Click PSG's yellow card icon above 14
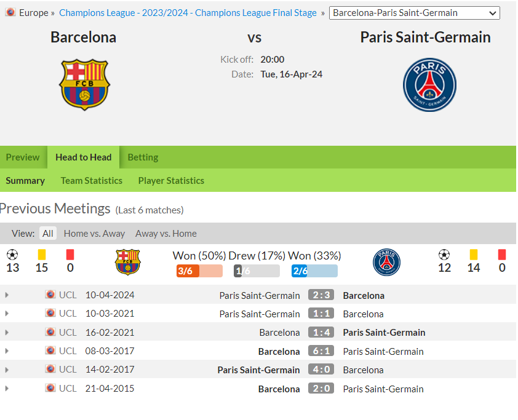This screenshot has height=420, width=518. [474, 255]
